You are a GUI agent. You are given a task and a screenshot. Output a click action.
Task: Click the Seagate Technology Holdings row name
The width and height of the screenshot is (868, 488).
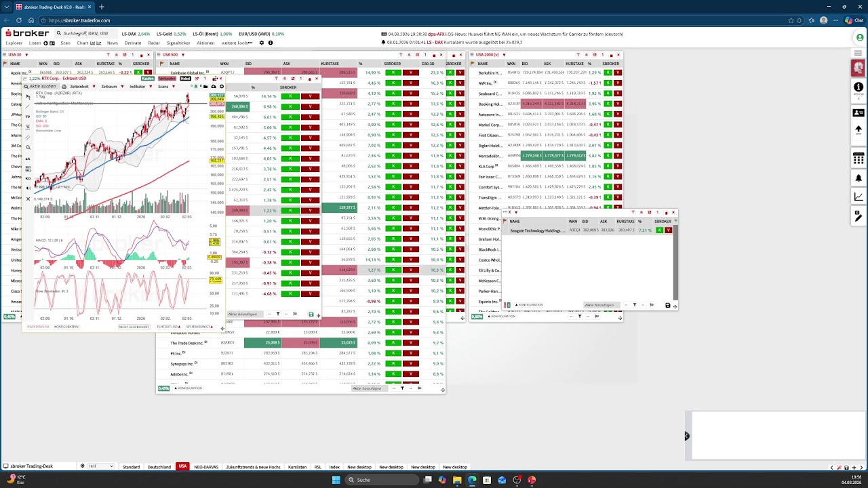point(537,230)
